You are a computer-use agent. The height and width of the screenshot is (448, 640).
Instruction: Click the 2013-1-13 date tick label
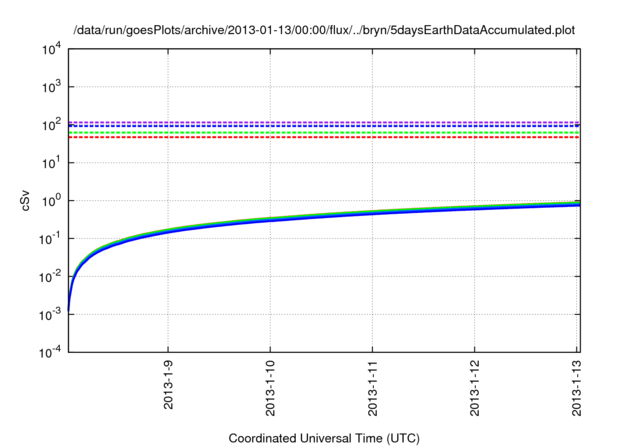[576, 388]
